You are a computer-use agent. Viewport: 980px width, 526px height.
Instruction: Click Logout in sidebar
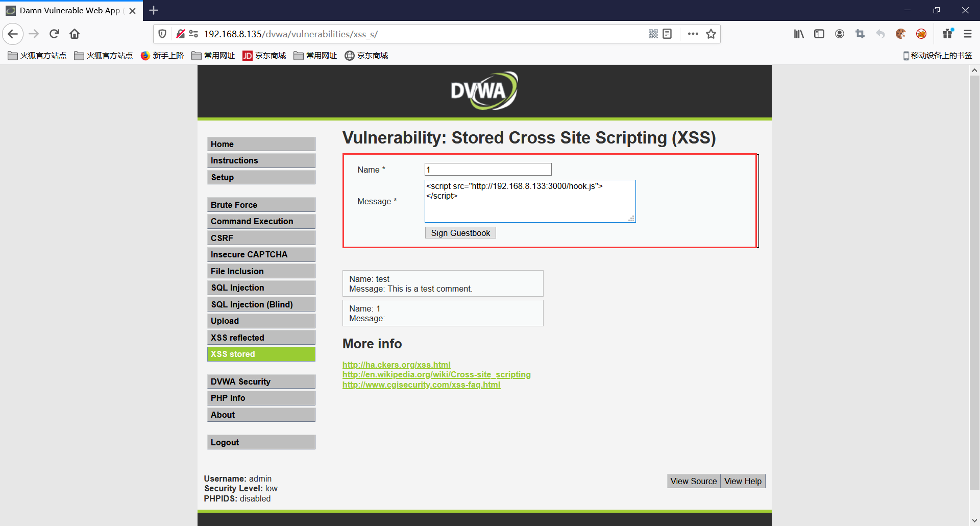point(261,442)
